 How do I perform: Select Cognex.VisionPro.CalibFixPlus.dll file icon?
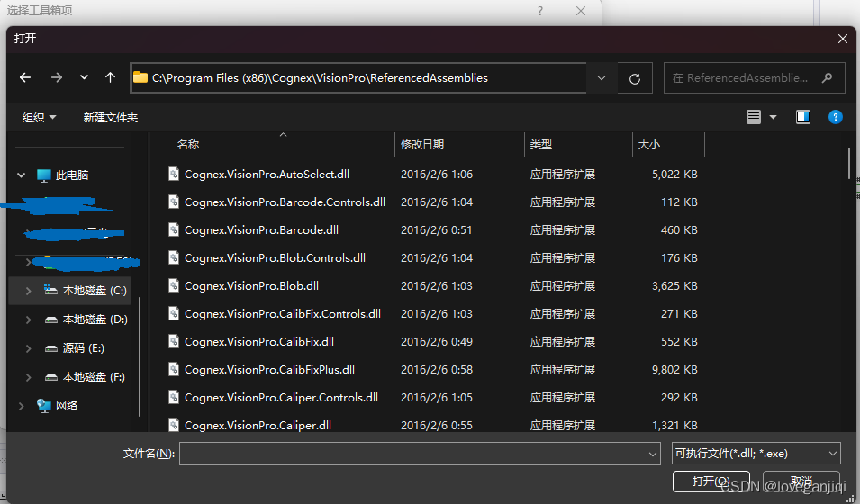pos(173,369)
